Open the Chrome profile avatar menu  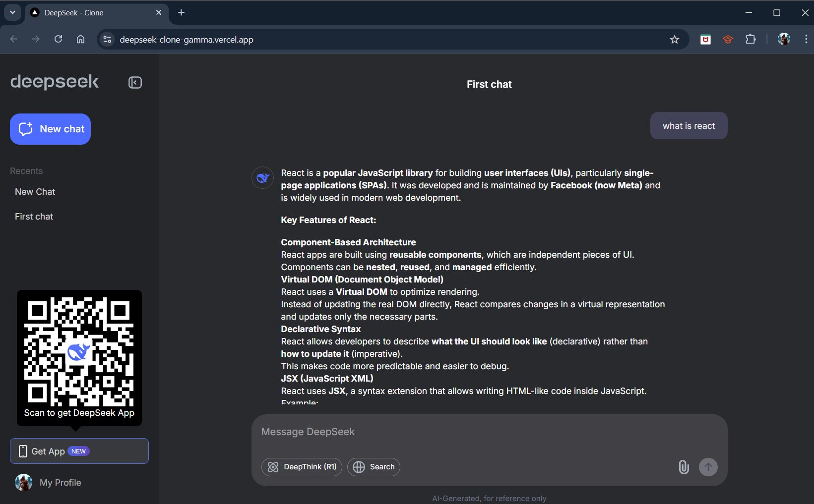784,40
